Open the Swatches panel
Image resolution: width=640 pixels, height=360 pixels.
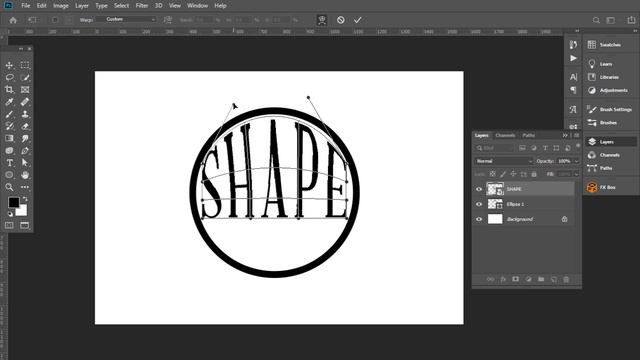click(610, 45)
